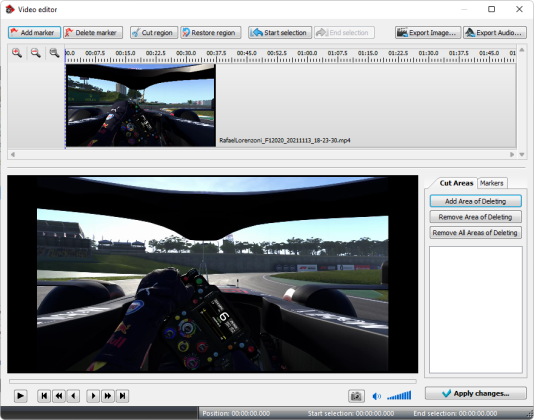Image resolution: width=534 pixels, height=420 pixels.
Task: Click the timeline vertical scroll down arrow
Action: click(522, 154)
